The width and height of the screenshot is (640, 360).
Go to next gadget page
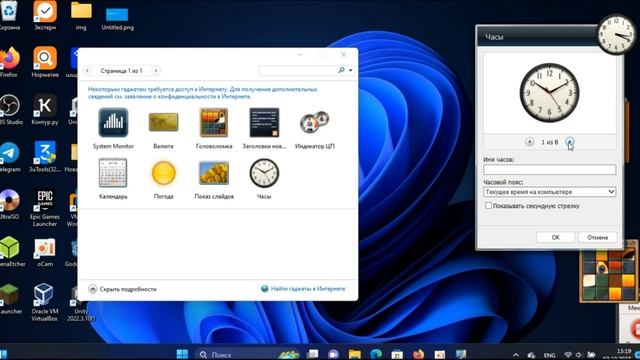click(x=156, y=71)
